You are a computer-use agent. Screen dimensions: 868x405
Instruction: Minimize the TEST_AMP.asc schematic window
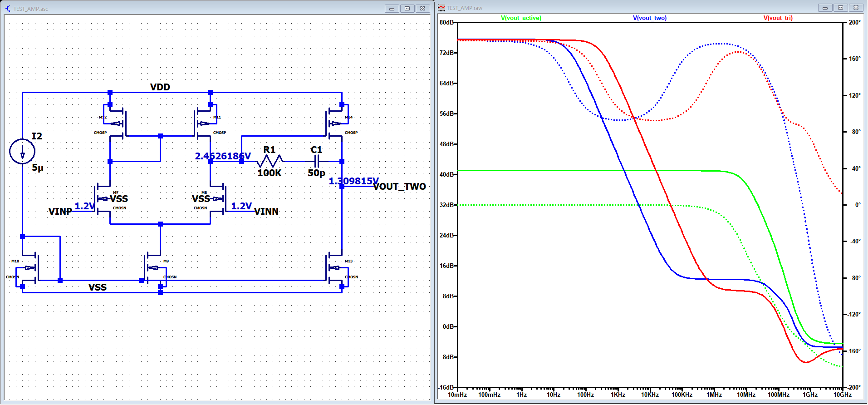click(392, 9)
